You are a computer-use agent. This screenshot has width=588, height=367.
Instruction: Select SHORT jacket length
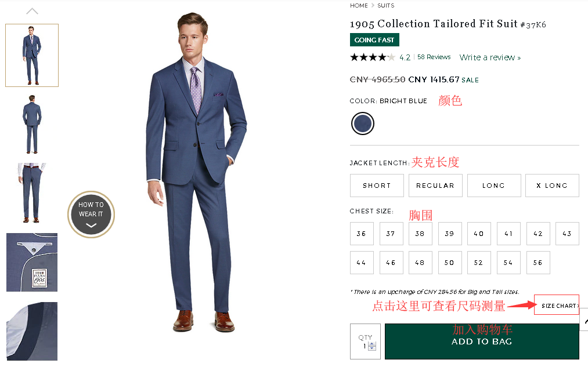coord(377,186)
